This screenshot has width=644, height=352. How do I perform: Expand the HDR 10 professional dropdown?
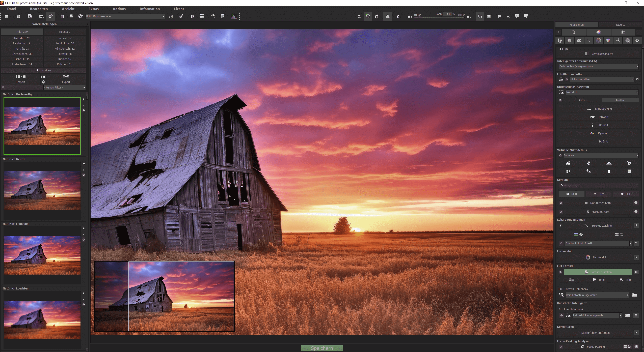click(x=163, y=16)
